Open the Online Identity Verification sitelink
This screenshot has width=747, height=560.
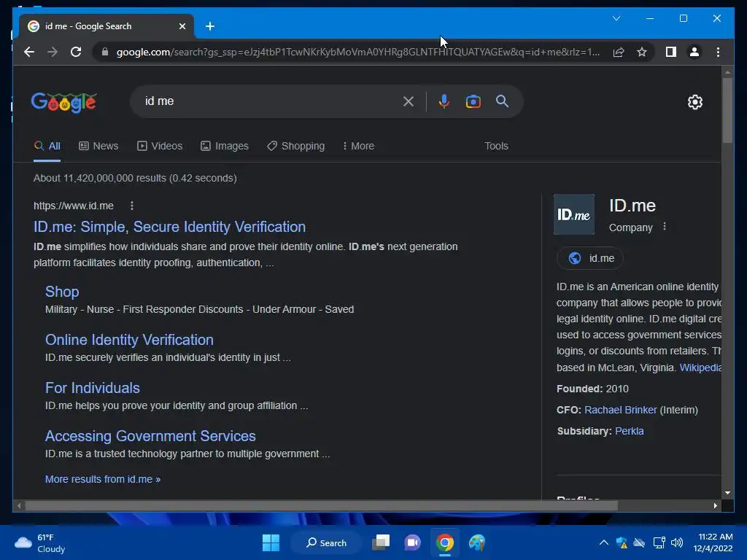129,340
